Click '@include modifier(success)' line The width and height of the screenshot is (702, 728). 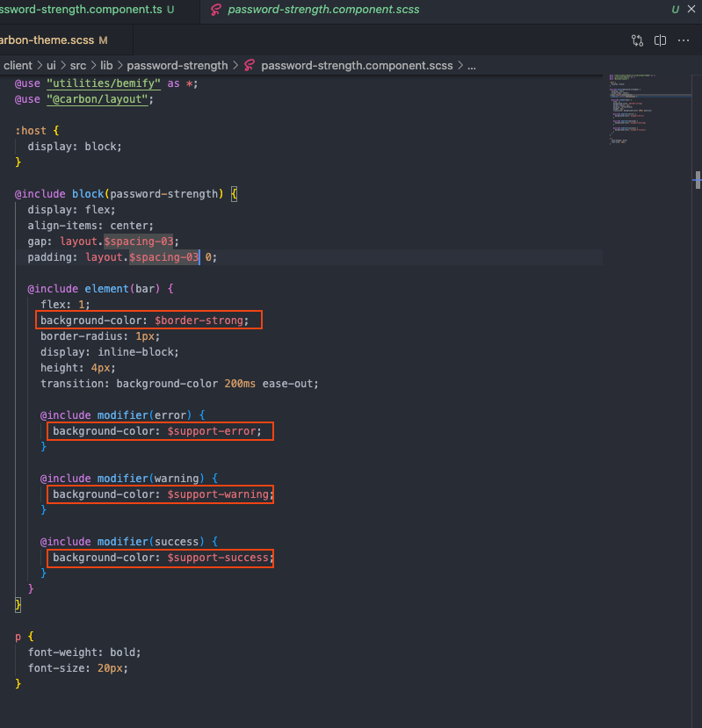(x=129, y=541)
